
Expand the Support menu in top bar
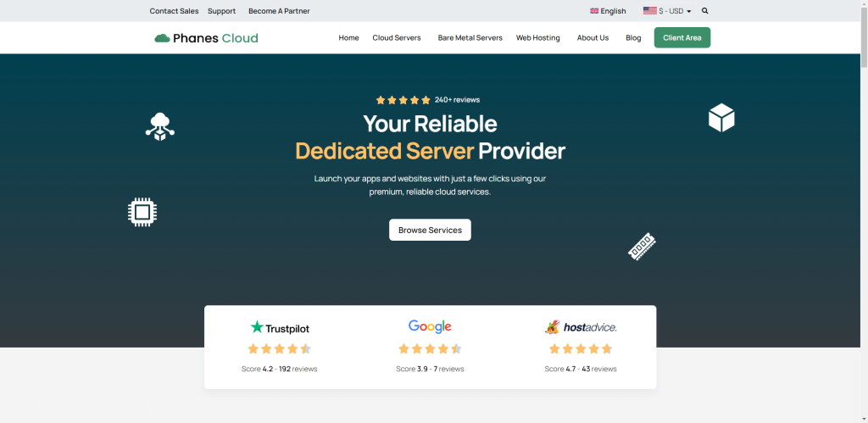[x=221, y=11]
